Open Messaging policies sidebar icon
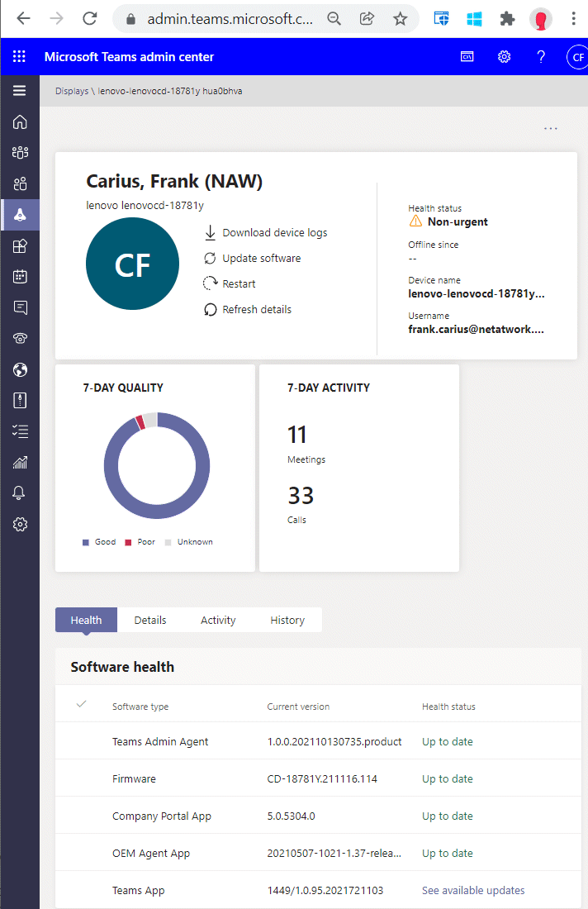The height and width of the screenshot is (909, 588). pos(20,307)
